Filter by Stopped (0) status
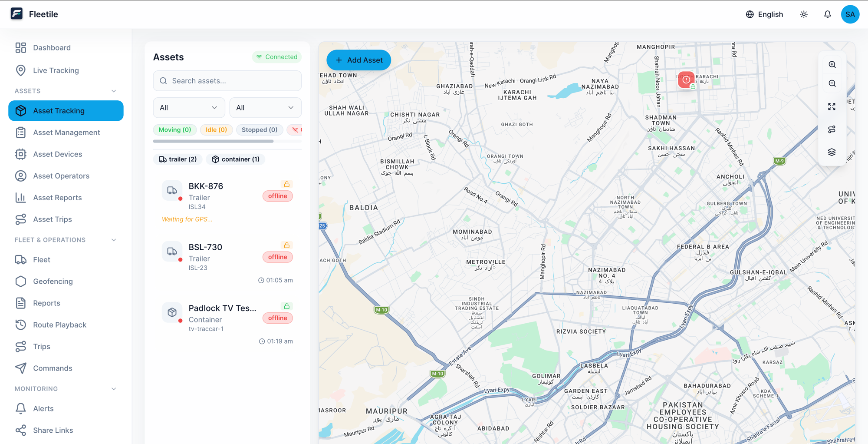 [x=260, y=130]
